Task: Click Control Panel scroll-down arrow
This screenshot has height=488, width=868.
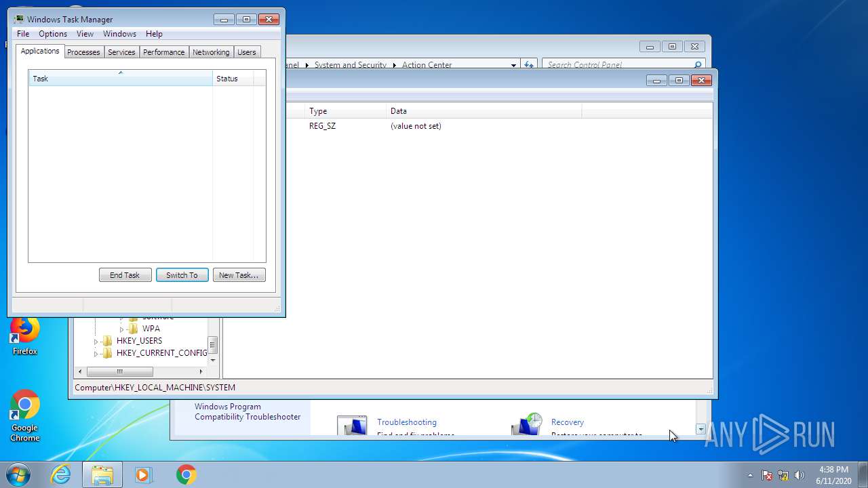Action: tap(701, 429)
